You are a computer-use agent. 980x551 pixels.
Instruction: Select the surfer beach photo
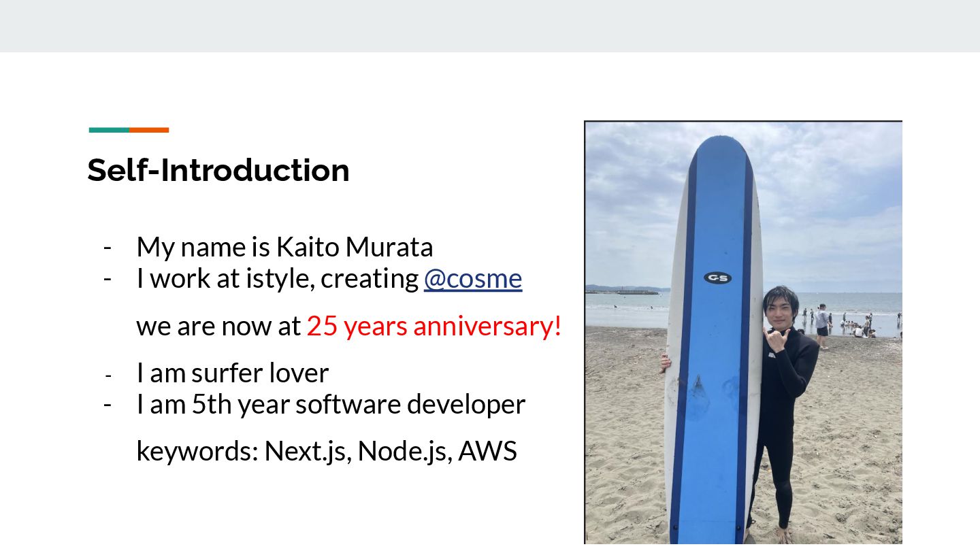tap(743, 333)
